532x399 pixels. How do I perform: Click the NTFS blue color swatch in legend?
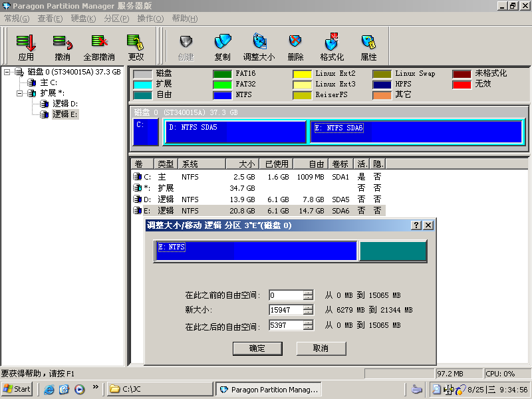click(222, 95)
